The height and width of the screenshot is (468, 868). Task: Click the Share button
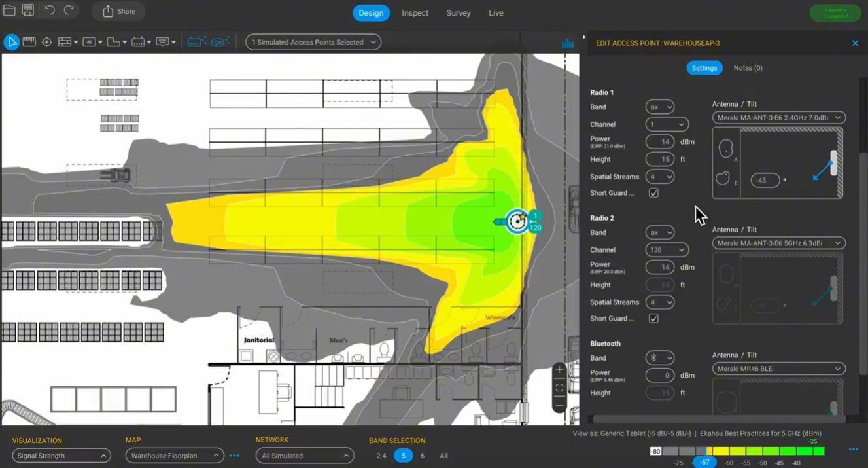click(x=118, y=11)
